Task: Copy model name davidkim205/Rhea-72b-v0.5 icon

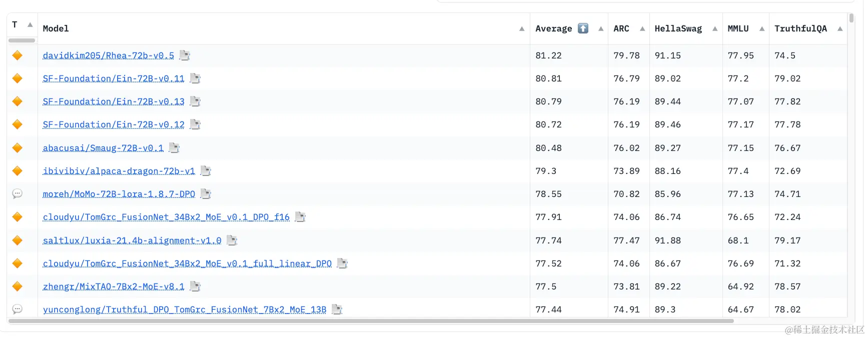Action: tap(185, 55)
